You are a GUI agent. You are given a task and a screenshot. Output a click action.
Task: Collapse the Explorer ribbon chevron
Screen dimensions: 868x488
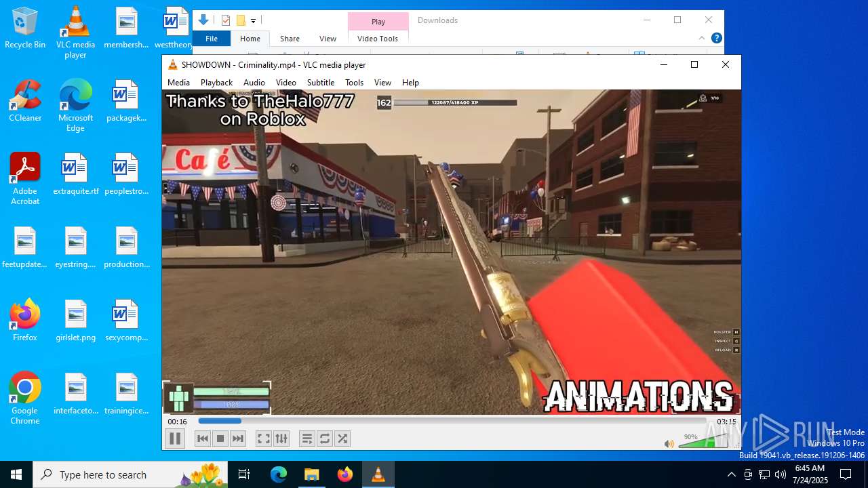[x=702, y=38]
